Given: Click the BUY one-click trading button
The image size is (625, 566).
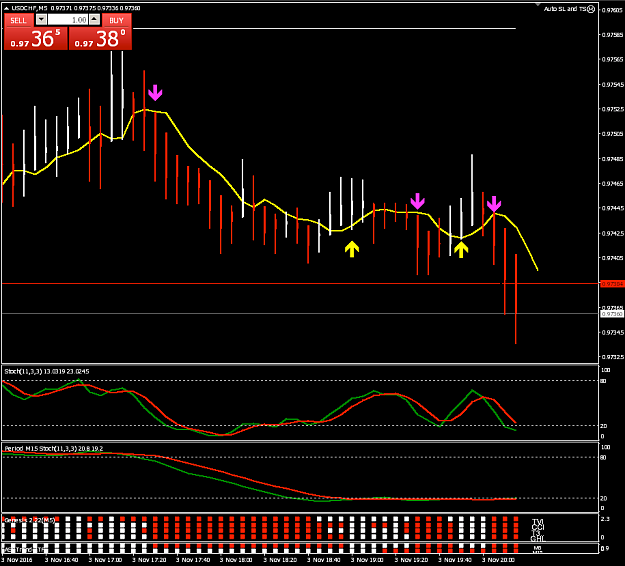Looking at the screenshot, I should pyautogui.click(x=116, y=20).
